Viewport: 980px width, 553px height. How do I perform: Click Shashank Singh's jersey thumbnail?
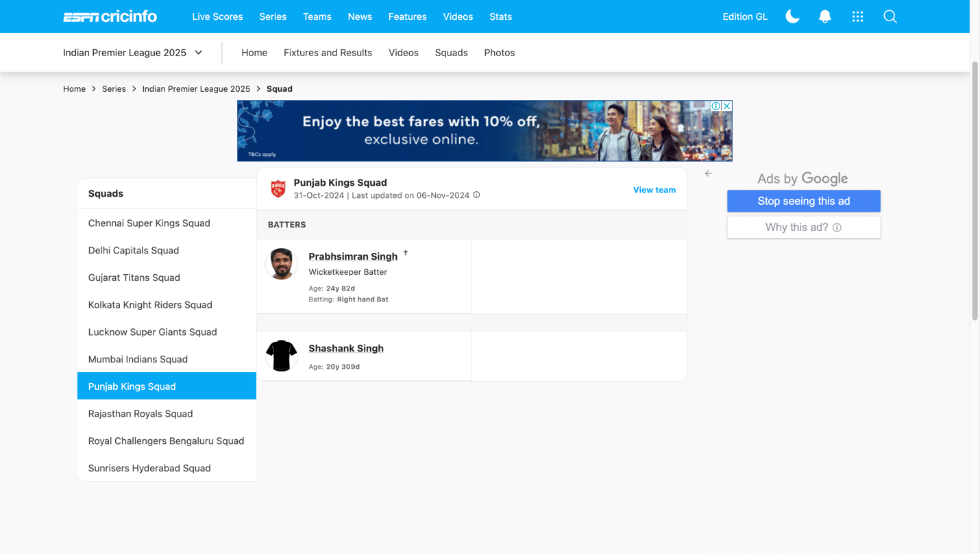click(x=282, y=356)
